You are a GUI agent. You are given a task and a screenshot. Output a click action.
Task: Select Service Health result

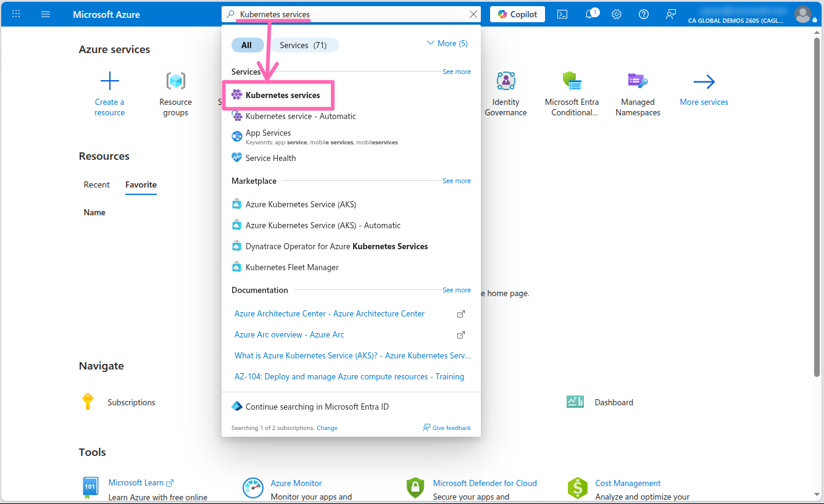coord(264,158)
